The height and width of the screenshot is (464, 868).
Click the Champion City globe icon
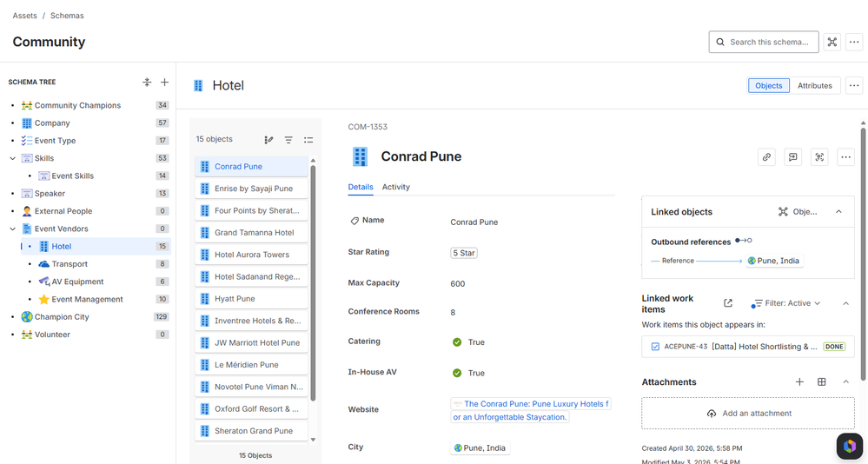(x=27, y=316)
